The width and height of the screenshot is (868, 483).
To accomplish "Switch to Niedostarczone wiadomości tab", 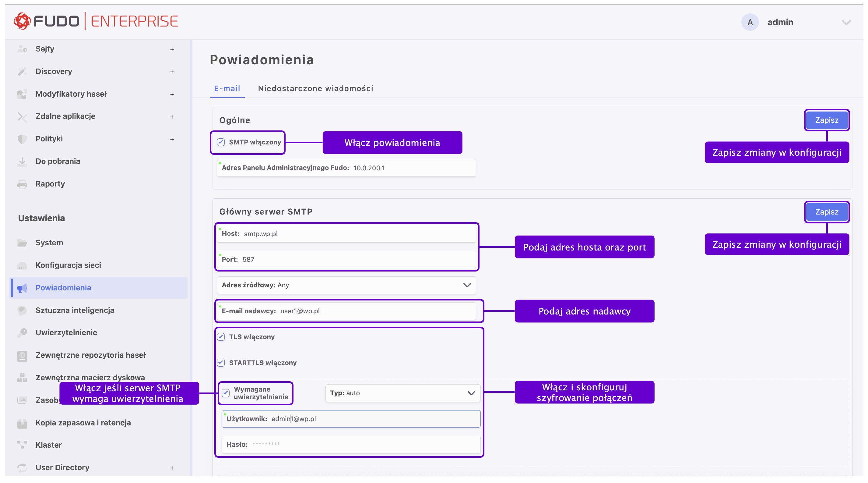I will [315, 88].
